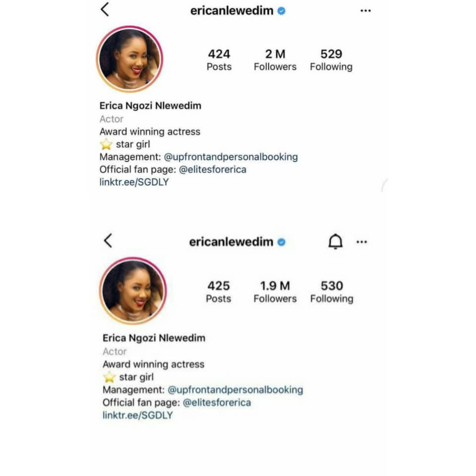476x476 pixels.
Task: View the 529 Following list
Action: [x=331, y=60]
